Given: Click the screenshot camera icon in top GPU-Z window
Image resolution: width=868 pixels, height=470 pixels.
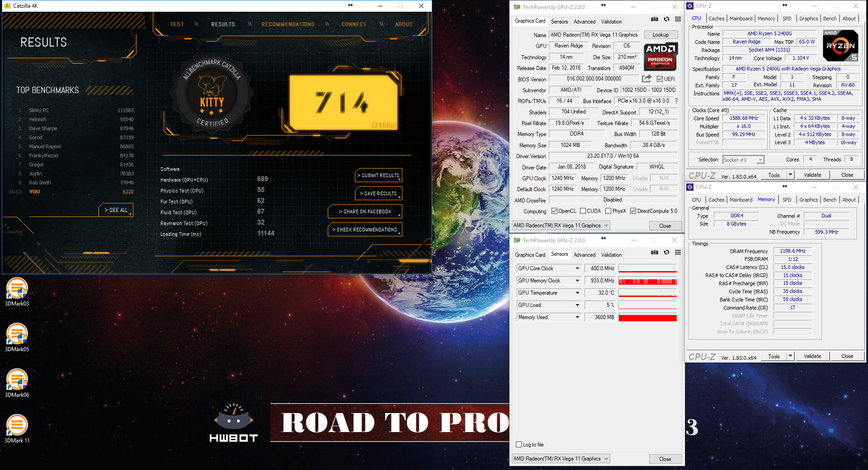Looking at the screenshot, I should 654,19.
